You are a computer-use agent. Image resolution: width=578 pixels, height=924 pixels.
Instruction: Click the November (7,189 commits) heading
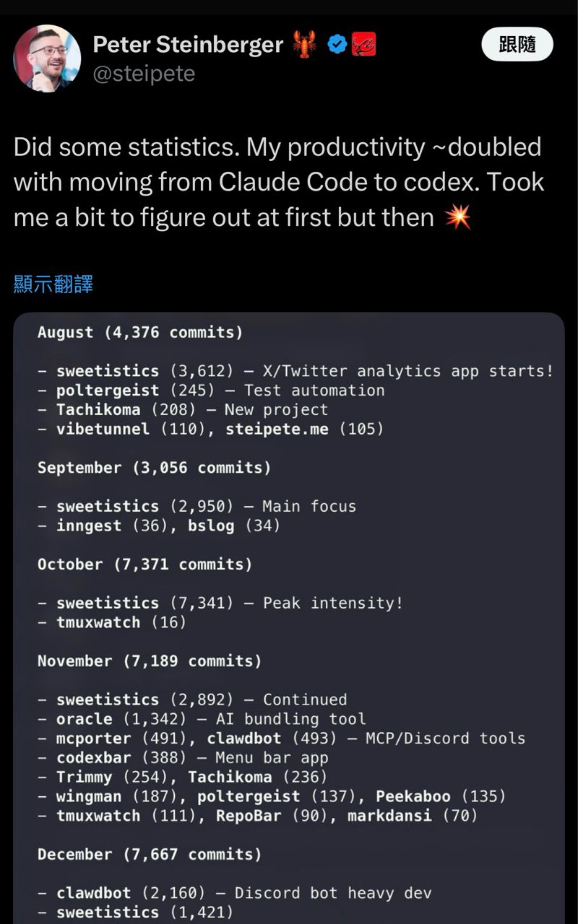[x=150, y=661]
